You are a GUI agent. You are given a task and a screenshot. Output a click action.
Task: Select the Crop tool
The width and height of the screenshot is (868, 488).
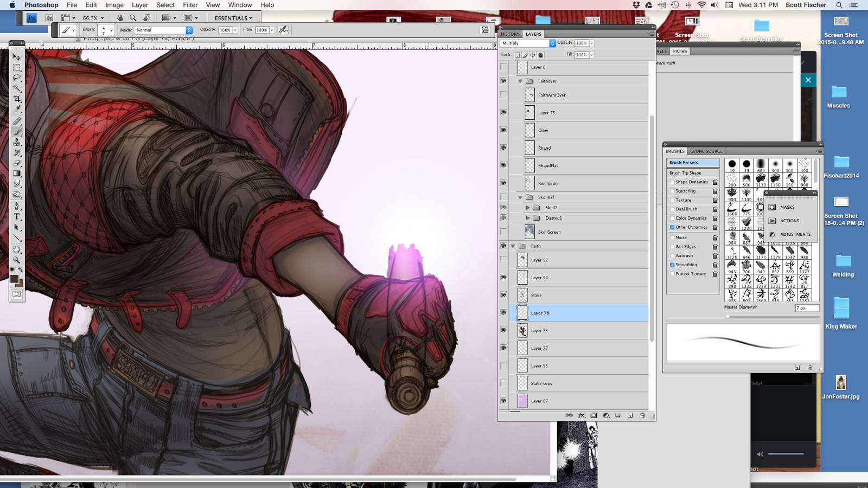(17, 99)
